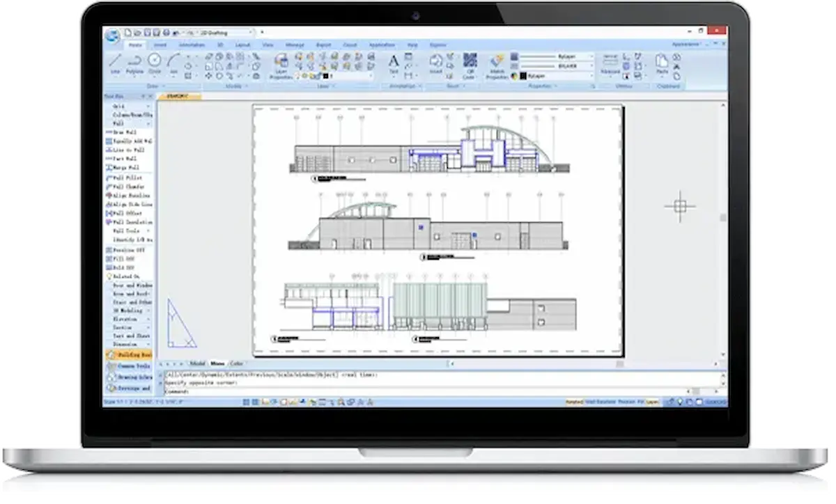Switch to the View ribbon tab

[267, 44]
